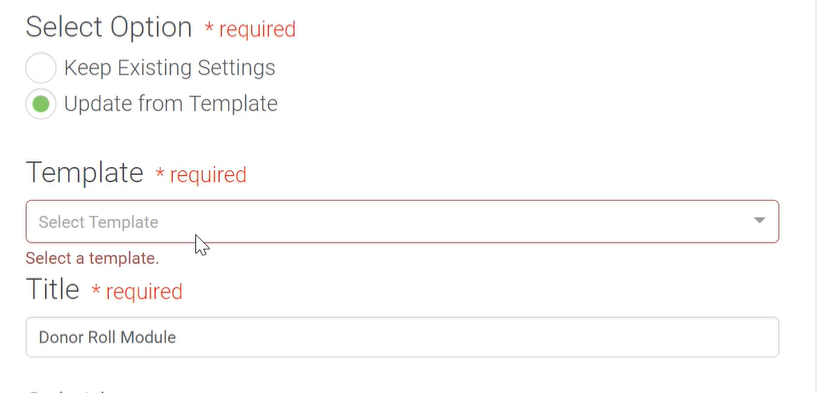Click the Title heading label
Viewport: 817px width, 393px height.
pyautogui.click(x=53, y=289)
